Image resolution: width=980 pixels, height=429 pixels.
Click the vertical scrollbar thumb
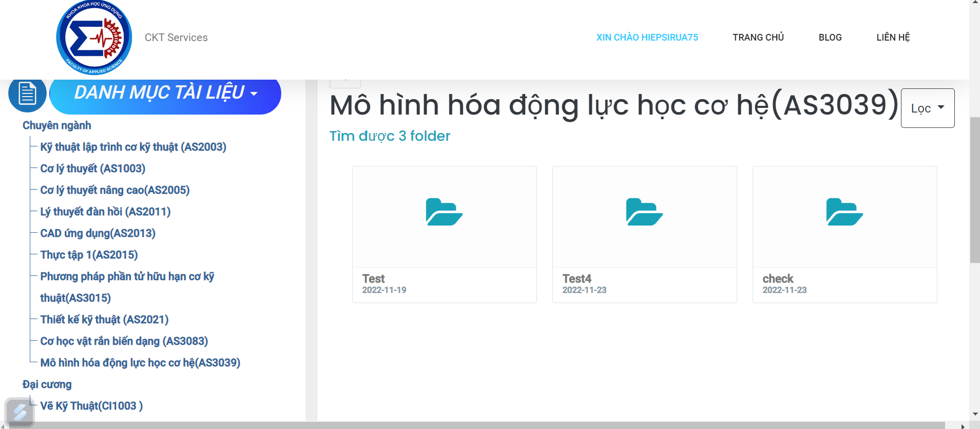pyautogui.click(x=974, y=190)
